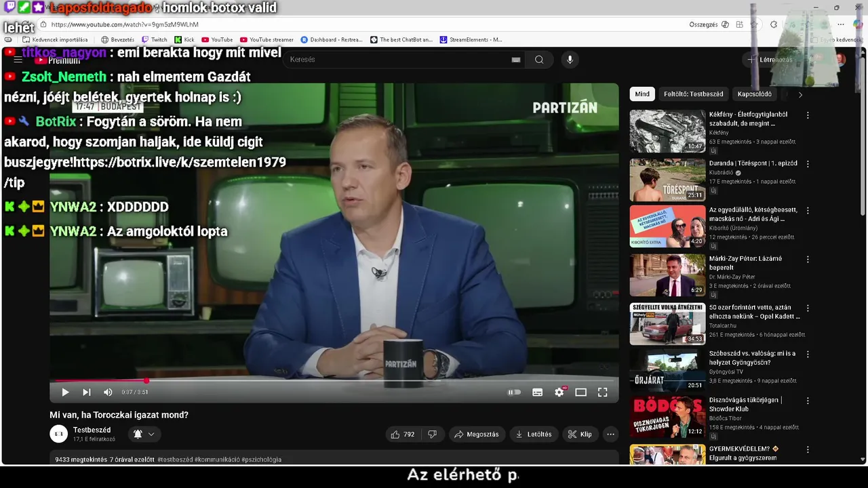Share the video via Megosztás
This screenshot has width=868, height=488.
(477, 434)
